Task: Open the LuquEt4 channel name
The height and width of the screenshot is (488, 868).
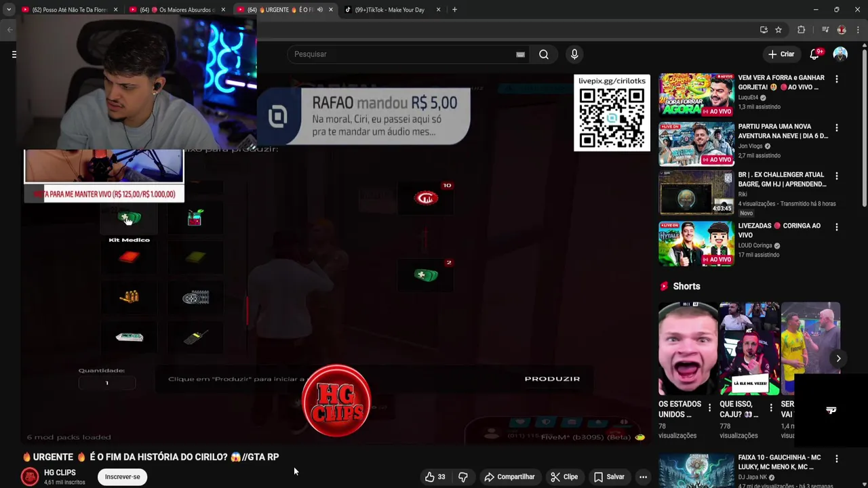Action: (748, 97)
